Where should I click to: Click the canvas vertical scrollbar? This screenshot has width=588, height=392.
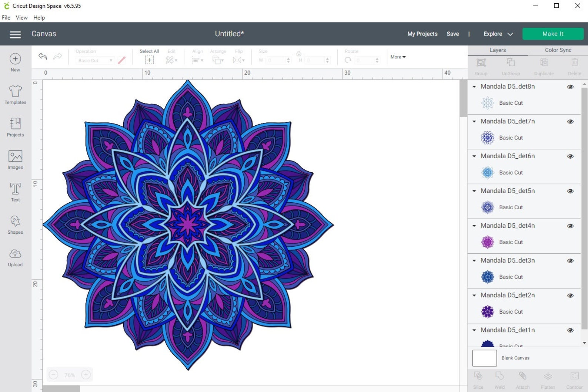(463, 98)
